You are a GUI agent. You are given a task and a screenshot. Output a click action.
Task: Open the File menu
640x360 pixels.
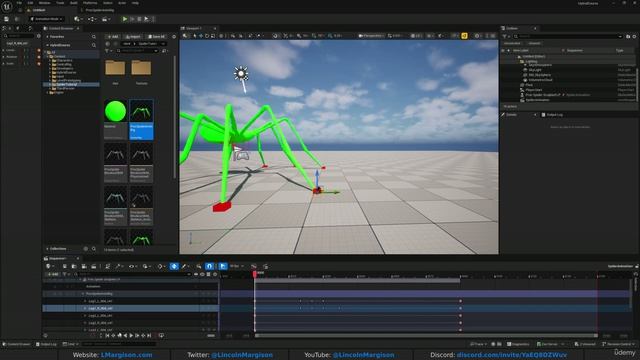pyautogui.click(x=19, y=3)
